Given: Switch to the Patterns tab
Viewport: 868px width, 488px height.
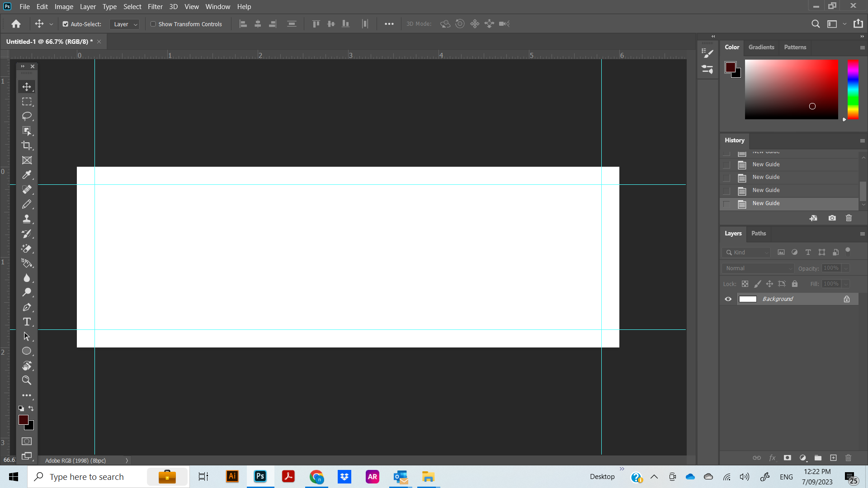Looking at the screenshot, I should pyautogui.click(x=795, y=47).
